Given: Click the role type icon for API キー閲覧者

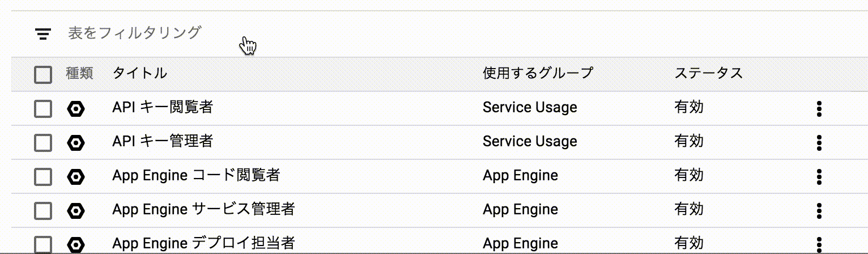Looking at the screenshot, I should [76, 109].
